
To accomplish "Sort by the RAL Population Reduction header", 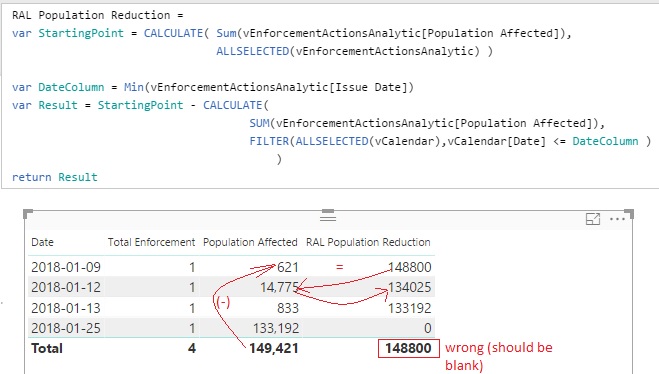I will tap(368, 242).
